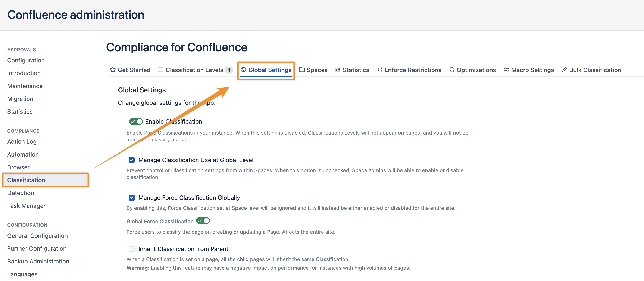Uncheck Manage Force Classification Globally
644x281 pixels.
point(131,198)
